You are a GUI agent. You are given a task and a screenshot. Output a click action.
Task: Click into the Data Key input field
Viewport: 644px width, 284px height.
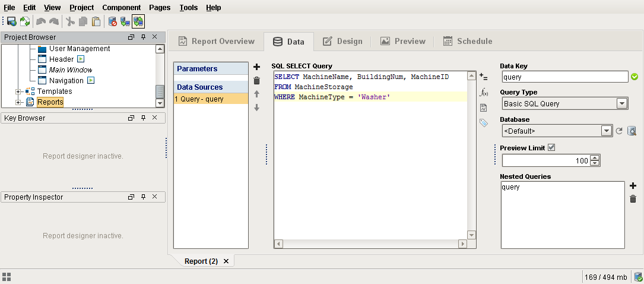click(564, 77)
